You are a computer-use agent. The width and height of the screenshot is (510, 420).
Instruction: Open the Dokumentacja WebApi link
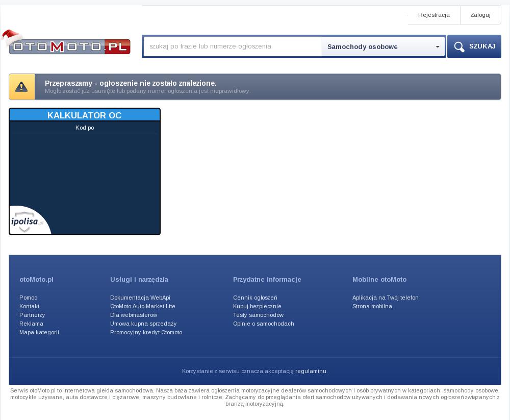(140, 298)
